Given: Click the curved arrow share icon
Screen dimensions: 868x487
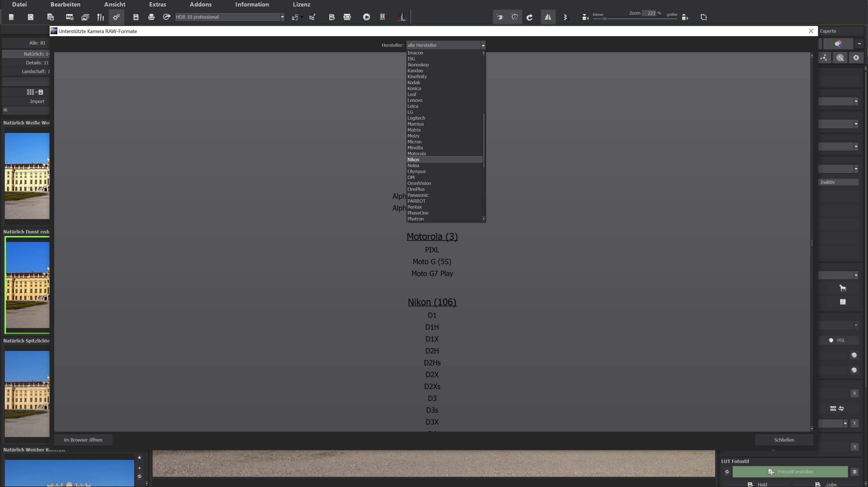Looking at the screenshot, I should [x=167, y=17].
